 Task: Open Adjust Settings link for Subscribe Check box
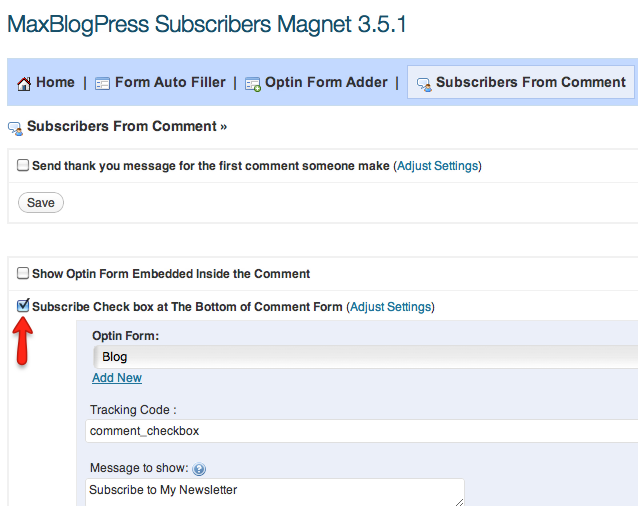(391, 307)
